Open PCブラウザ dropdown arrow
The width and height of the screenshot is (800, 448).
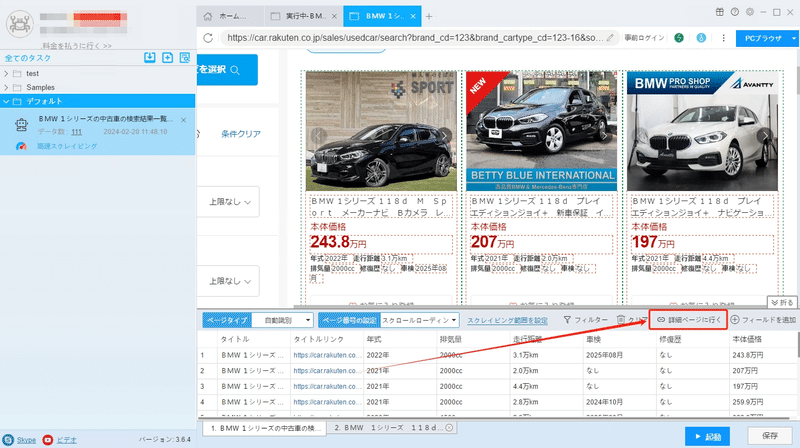pyautogui.click(x=793, y=38)
